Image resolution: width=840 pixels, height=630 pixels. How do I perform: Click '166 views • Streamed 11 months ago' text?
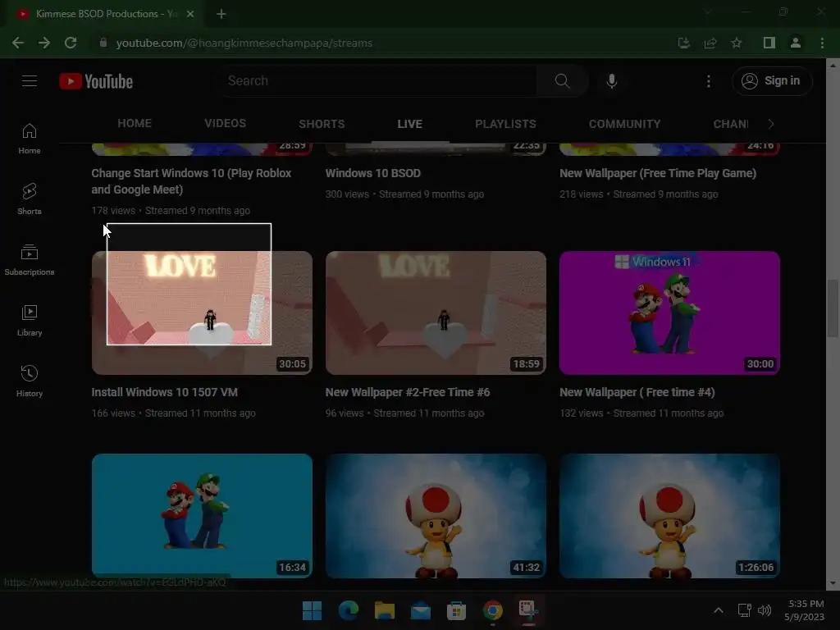click(x=174, y=413)
